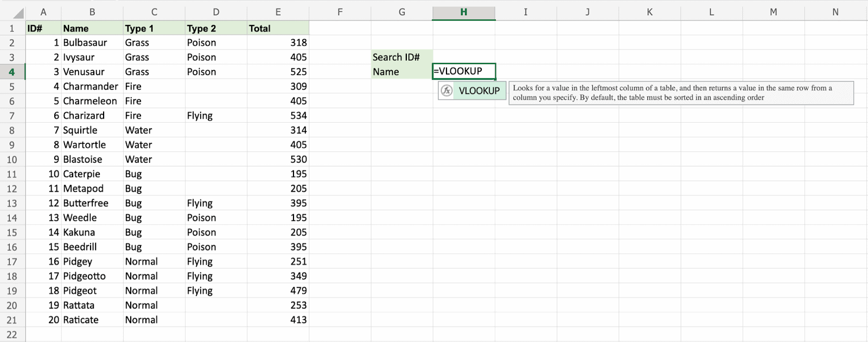
Task: Click the Raticate cell
Action: point(92,320)
